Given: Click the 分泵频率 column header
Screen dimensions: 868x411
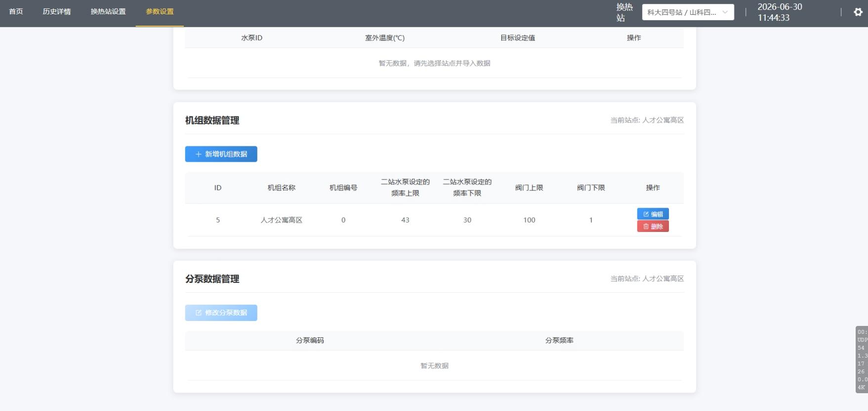Looking at the screenshot, I should [x=559, y=340].
